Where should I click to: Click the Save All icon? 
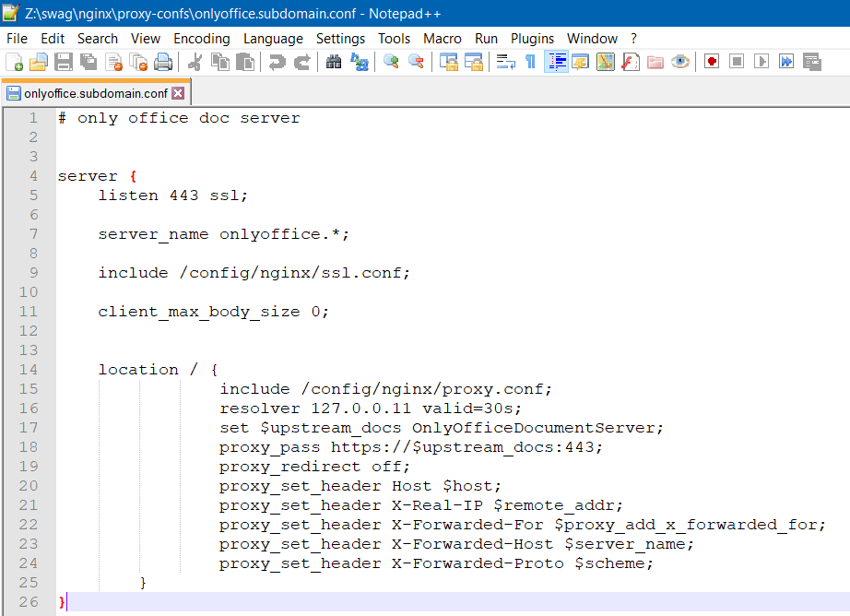click(89, 62)
